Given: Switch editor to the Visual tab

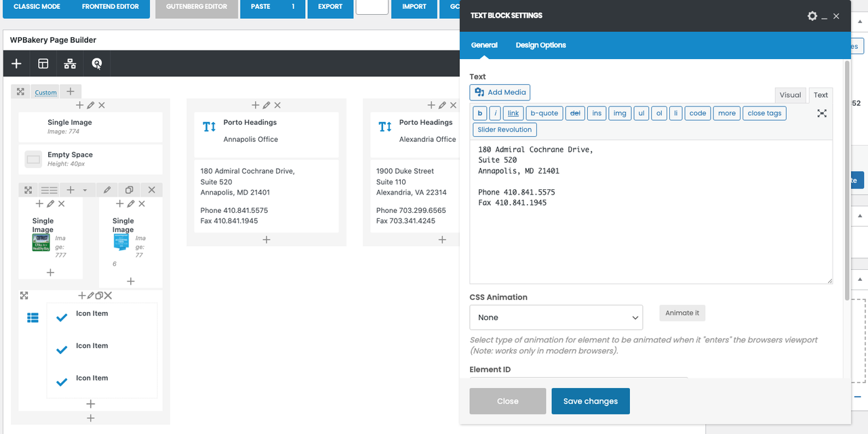Looking at the screenshot, I should tap(790, 95).
